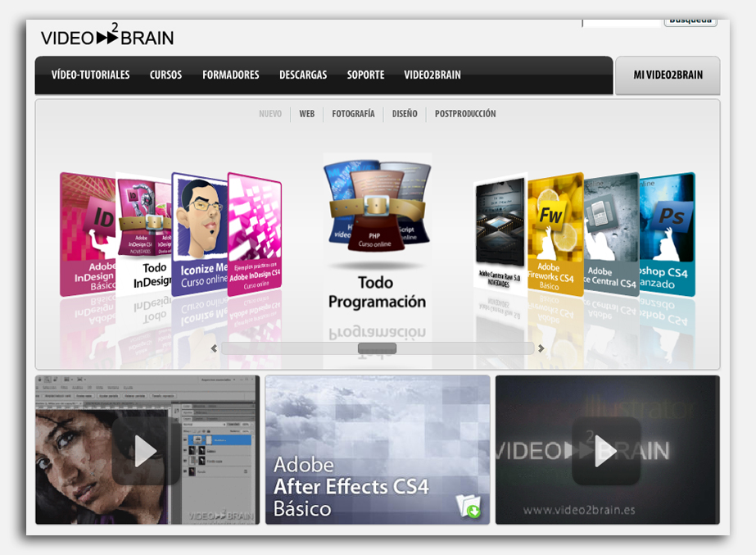Viewport: 756px width, 555px height.
Task: Play the Video2Brain promo video
Action: tap(606, 451)
